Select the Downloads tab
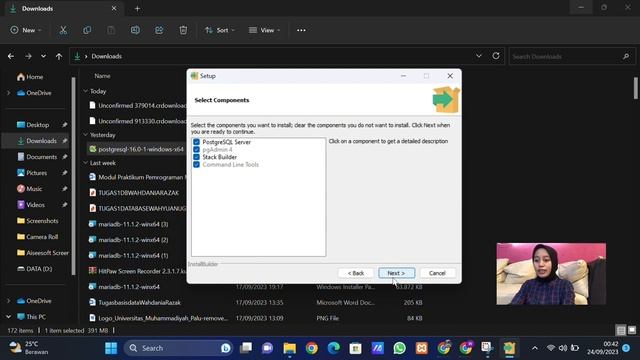 tap(63, 9)
